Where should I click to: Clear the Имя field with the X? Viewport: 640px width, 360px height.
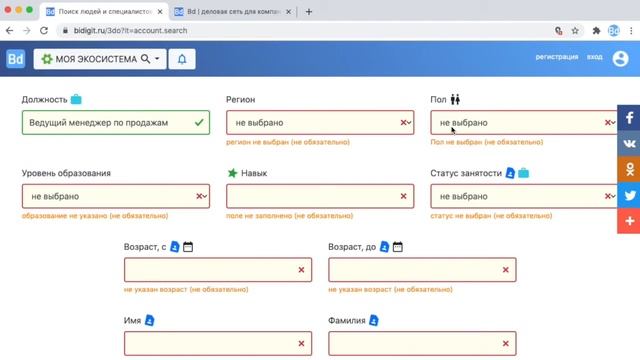tap(301, 344)
